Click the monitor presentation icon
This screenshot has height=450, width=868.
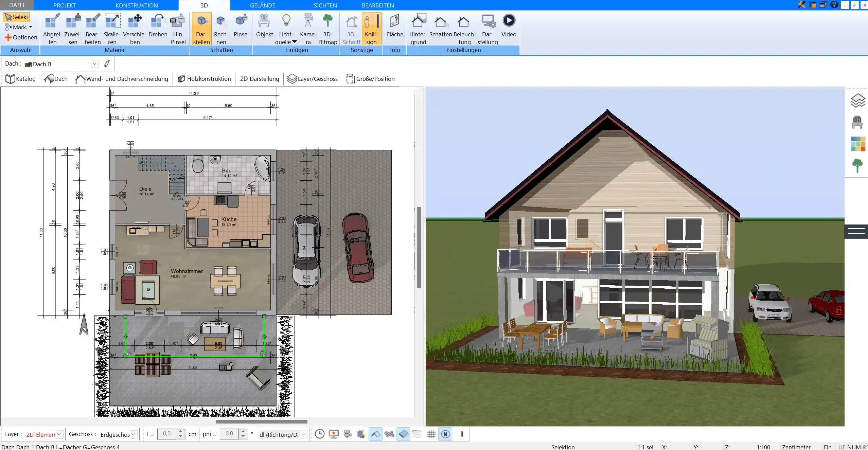click(x=334, y=434)
